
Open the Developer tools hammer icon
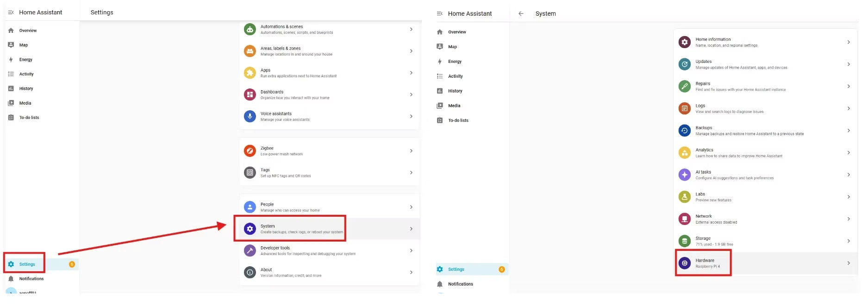click(250, 250)
